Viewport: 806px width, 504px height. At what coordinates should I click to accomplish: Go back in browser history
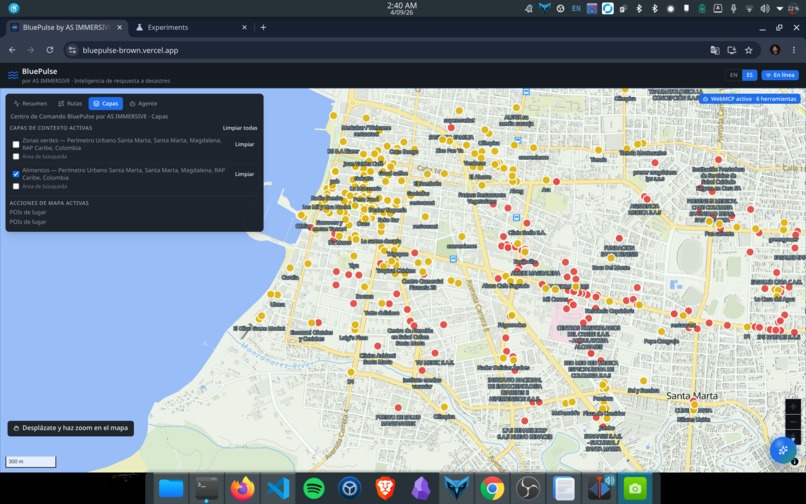[12, 50]
